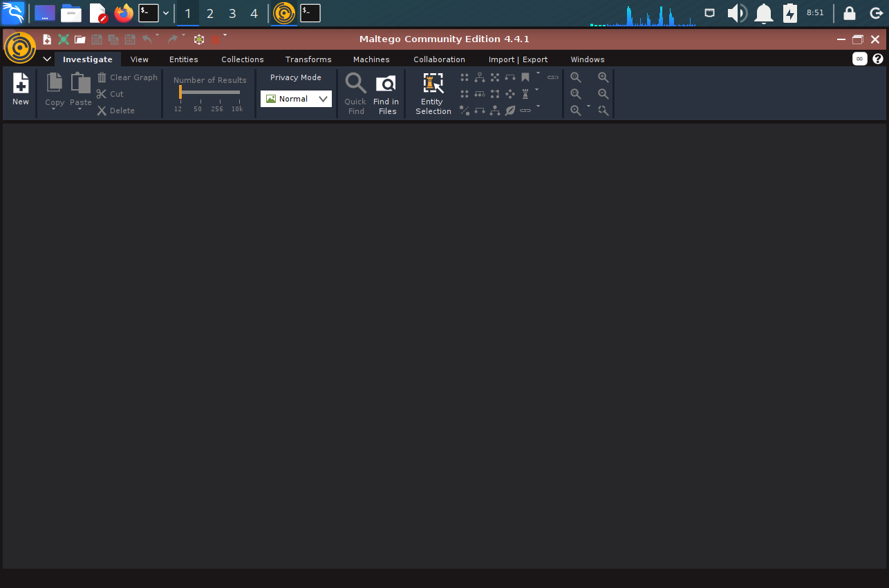Click the infinity icon near help
The height and width of the screenshot is (588, 889).
click(x=859, y=59)
